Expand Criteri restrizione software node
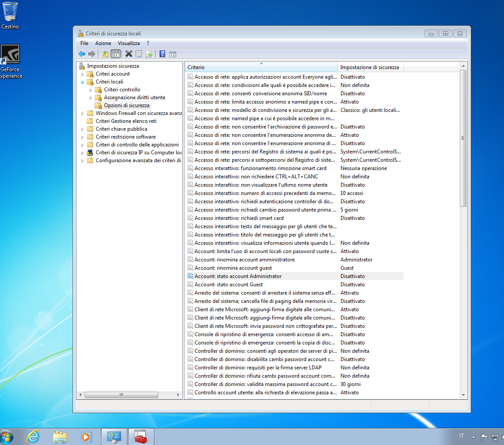This screenshot has width=504, height=445. click(x=83, y=137)
